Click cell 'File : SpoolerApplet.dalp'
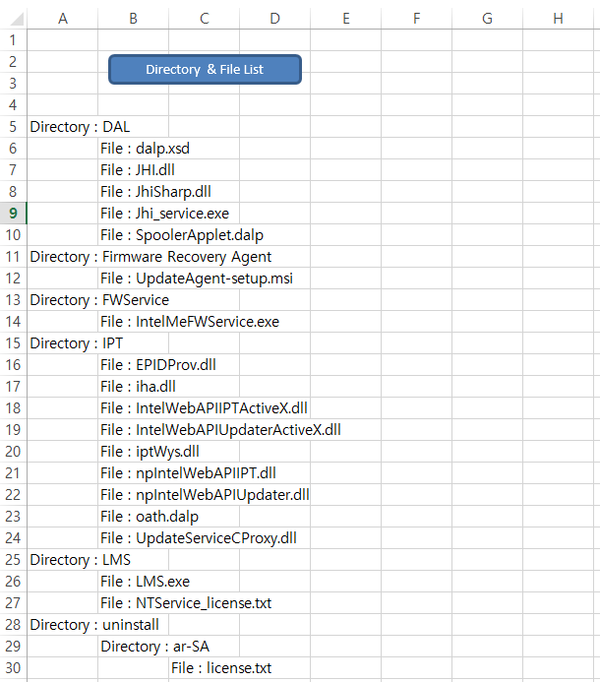The height and width of the screenshot is (682, 600). [x=182, y=235]
